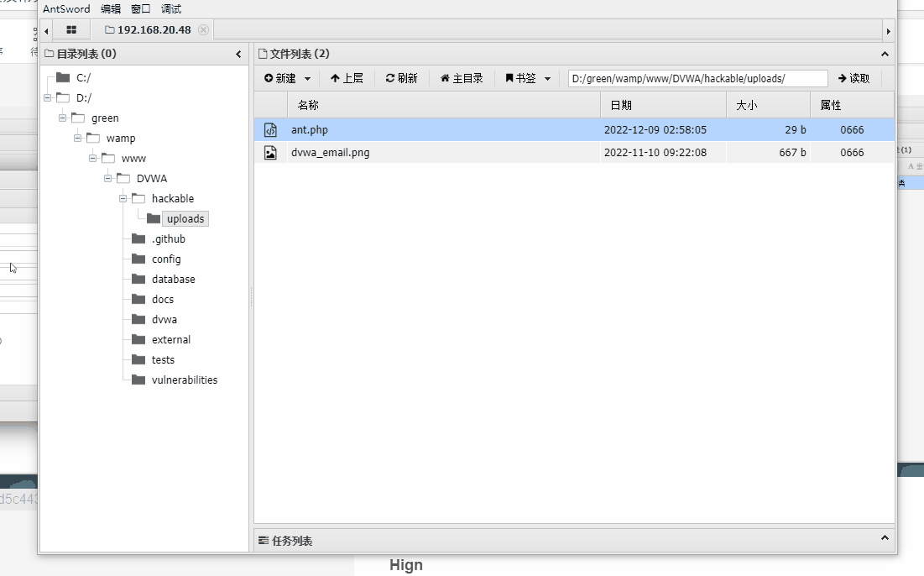Screen dimensions: 924x576
Task: Click the ant.php code file icon
Action: point(270,129)
